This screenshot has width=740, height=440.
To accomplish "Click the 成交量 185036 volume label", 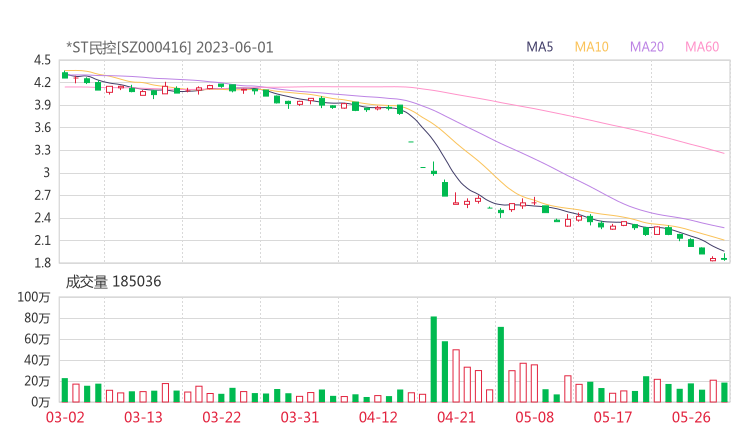I will (x=113, y=282).
